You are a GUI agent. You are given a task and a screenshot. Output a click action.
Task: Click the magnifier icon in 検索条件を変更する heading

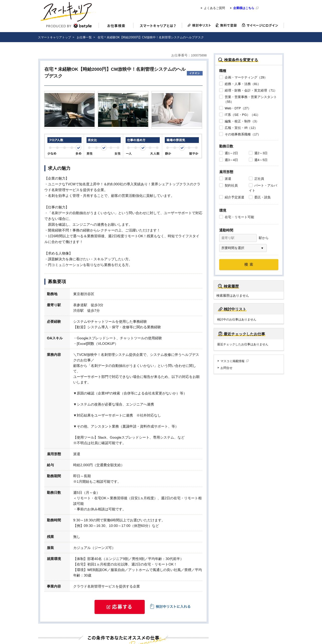(220, 60)
